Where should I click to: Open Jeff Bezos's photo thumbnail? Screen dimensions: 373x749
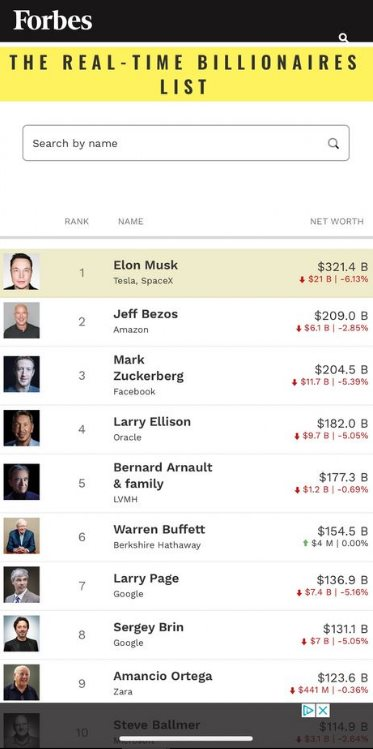(x=21, y=321)
